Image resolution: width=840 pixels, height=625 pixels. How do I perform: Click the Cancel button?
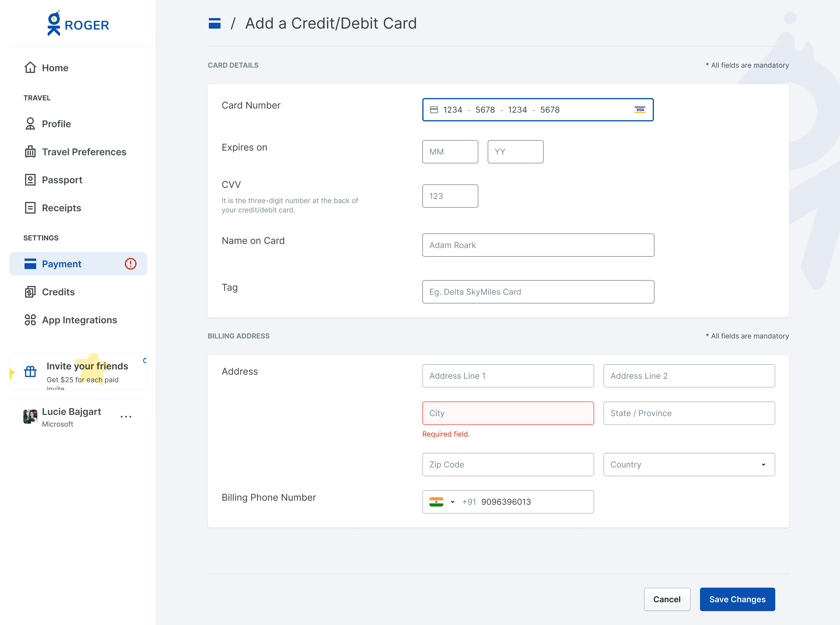pos(667,599)
